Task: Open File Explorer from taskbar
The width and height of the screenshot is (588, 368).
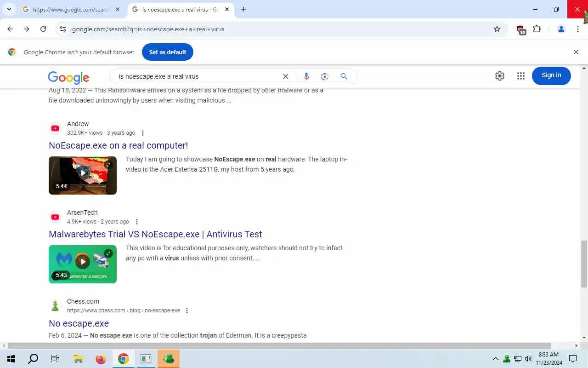Action: [78, 359]
